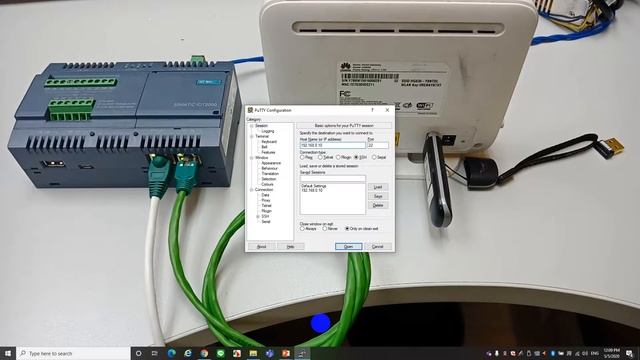
Task: Expand the SSH subtree node
Action: tap(258, 216)
